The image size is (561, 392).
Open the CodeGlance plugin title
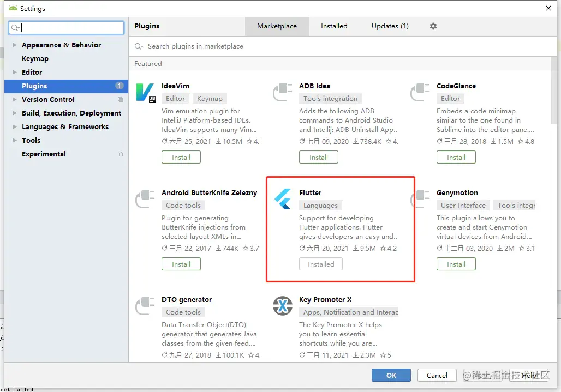point(456,86)
